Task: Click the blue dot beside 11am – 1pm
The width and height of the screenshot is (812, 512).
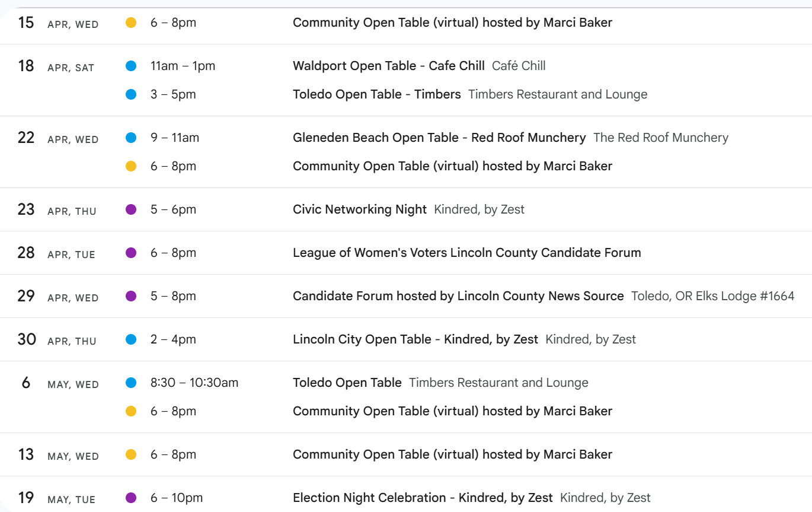Action: 131,66
